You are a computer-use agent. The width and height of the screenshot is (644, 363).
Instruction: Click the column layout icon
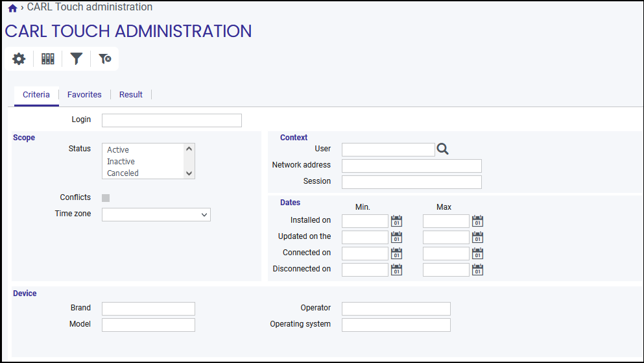(x=47, y=59)
